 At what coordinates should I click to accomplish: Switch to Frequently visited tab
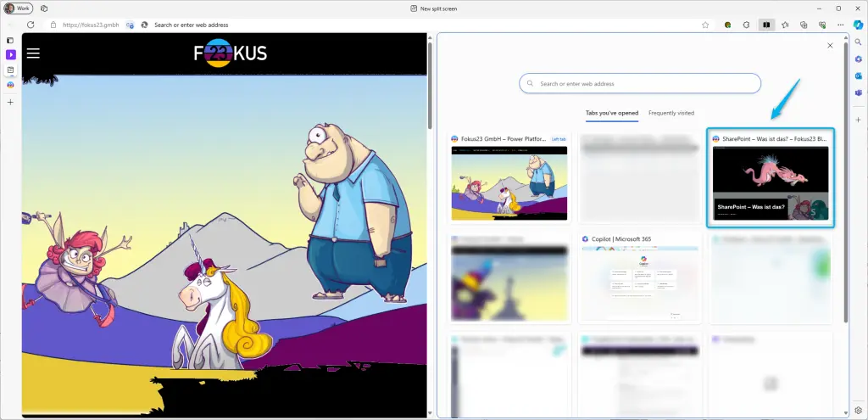(x=671, y=113)
